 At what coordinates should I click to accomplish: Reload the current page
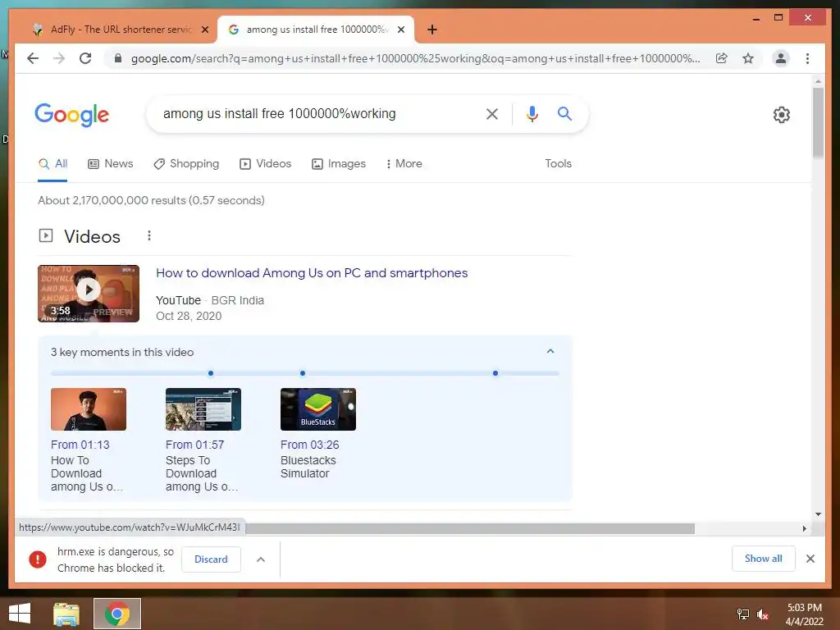click(x=85, y=58)
